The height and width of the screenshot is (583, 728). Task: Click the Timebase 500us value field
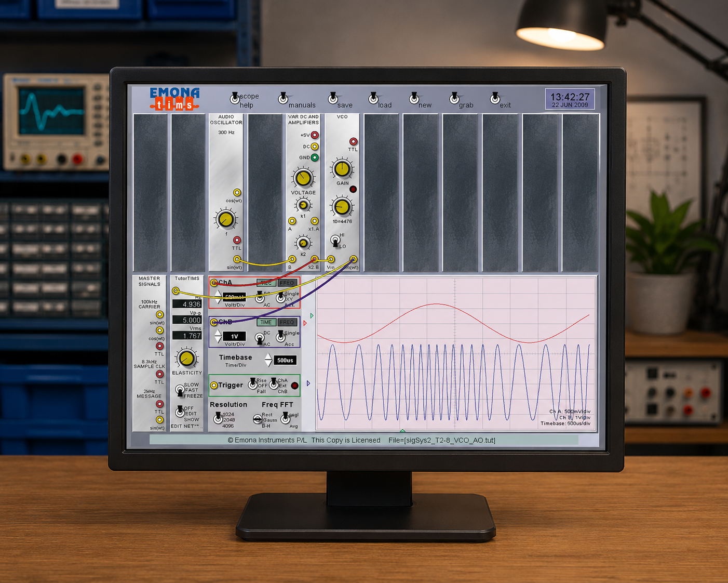point(285,360)
